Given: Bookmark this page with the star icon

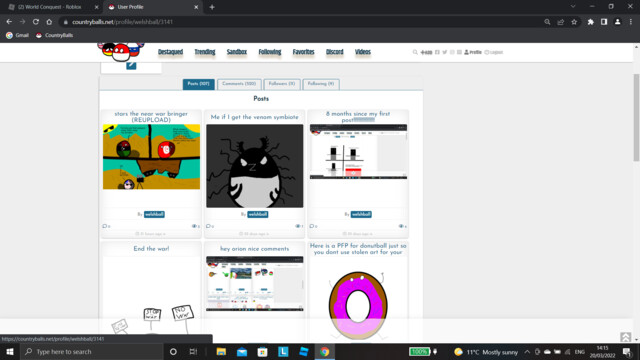Looking at the screenshot, I should tap(574, 22).
